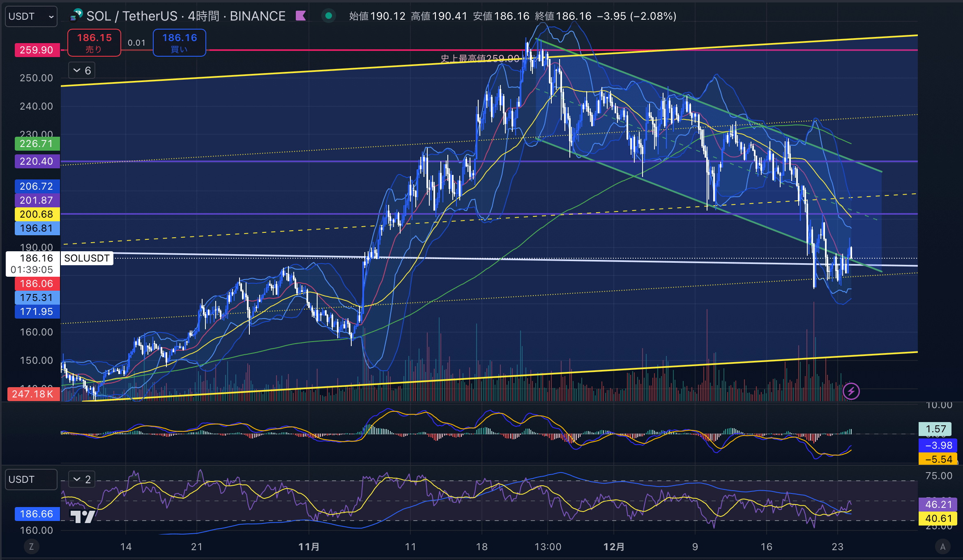Screen dimensions: 963x560
Task: Click the SOL coin symbol icon
Action: tap(76, 16)
